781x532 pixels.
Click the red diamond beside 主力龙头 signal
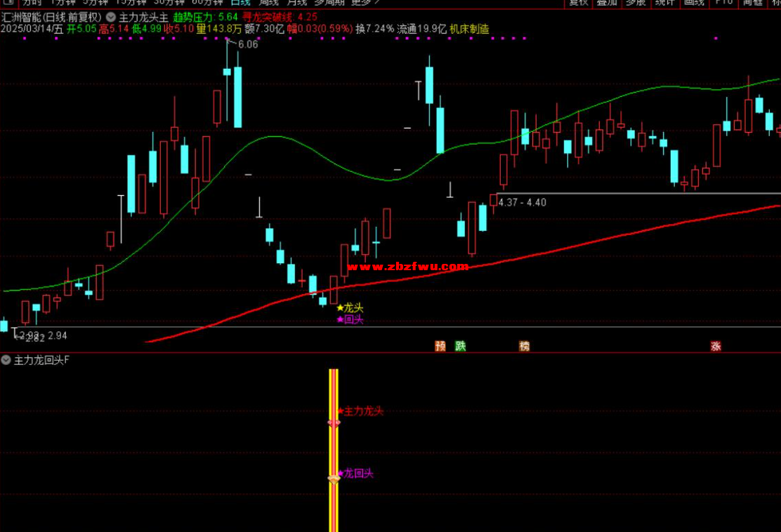tap(334, 423)
